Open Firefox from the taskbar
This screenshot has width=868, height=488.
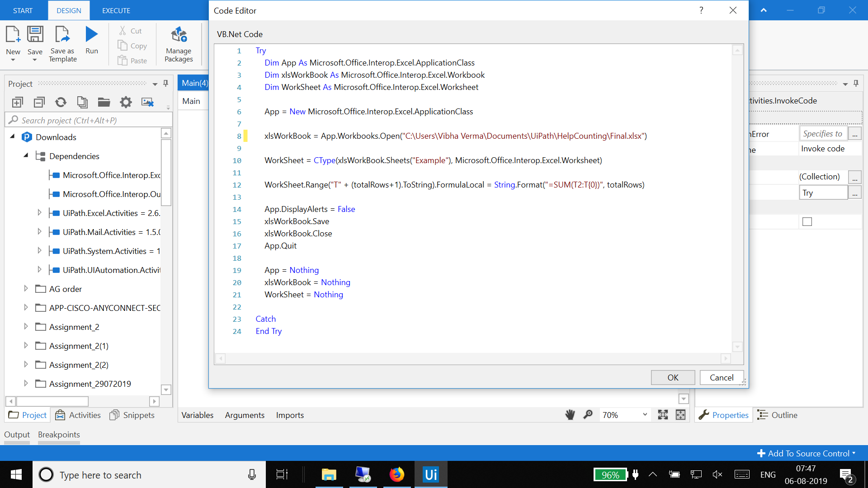click(396, 474)
